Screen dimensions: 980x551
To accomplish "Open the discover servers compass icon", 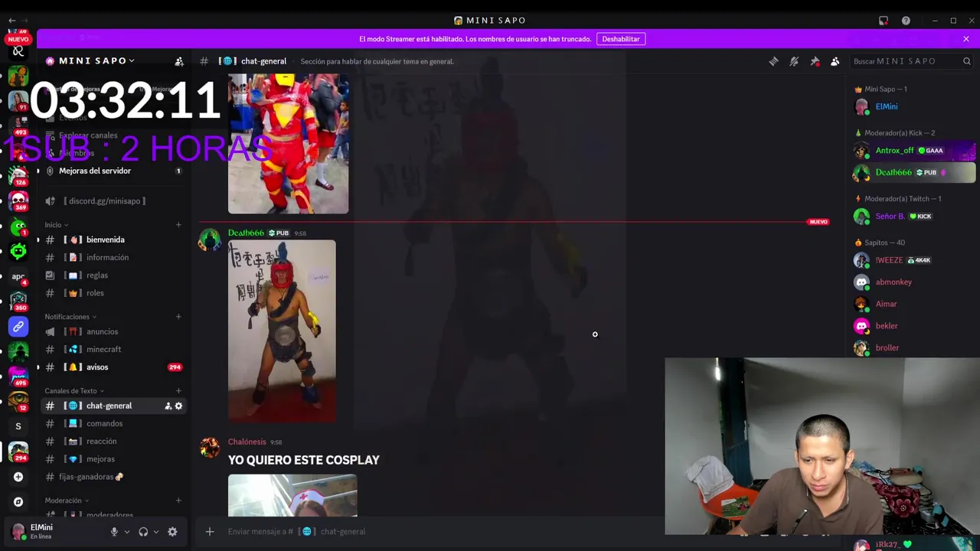I will [x=18, y=502].
